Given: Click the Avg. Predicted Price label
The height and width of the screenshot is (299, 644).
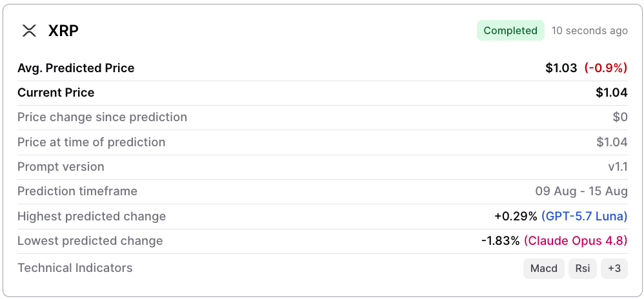Looking at the screenshot, I should pos(76,68).
